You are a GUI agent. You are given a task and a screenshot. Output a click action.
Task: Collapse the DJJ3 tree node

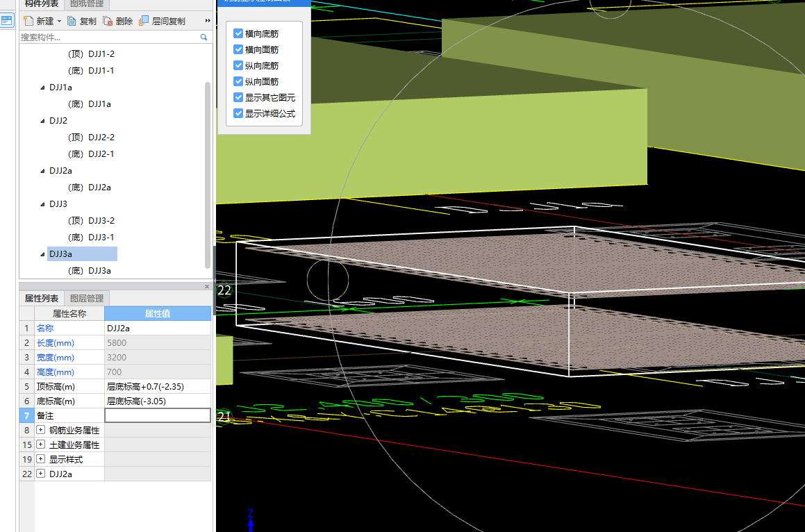point(42,204)
